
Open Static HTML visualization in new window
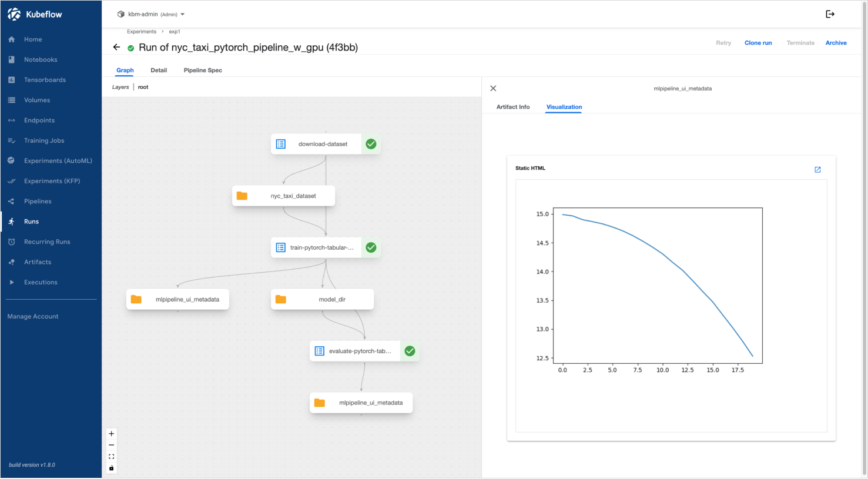[x=817, y=169]
